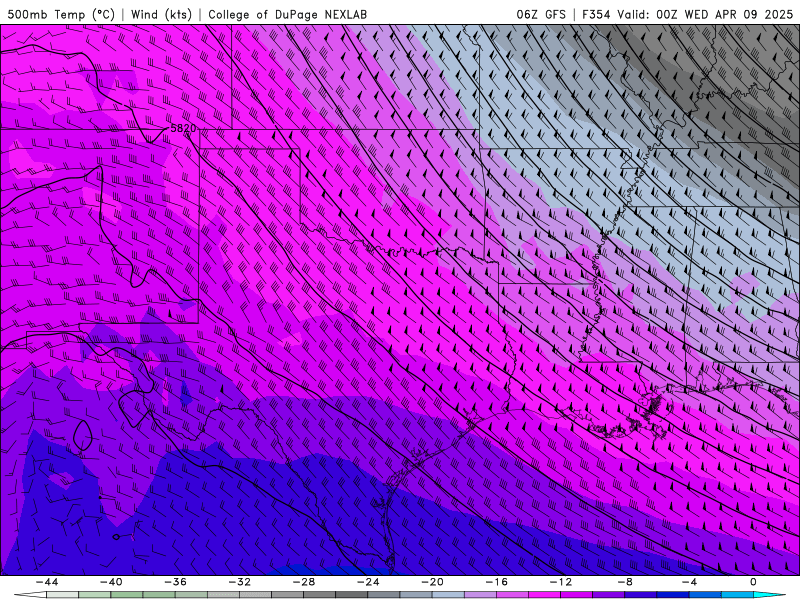Click the "-36" color scale label
This screenshot has height=600, width=800.
176,582
